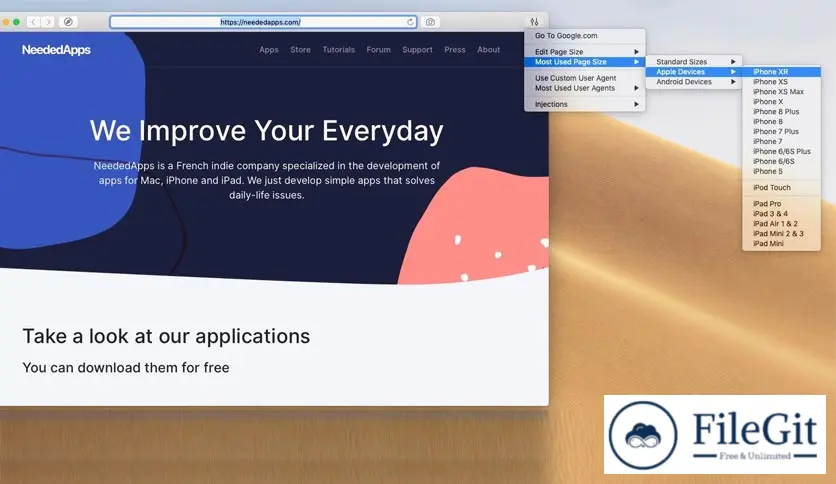Click the browser back arrow button
The height and width of the screenshot is (484, 836).
33,22
